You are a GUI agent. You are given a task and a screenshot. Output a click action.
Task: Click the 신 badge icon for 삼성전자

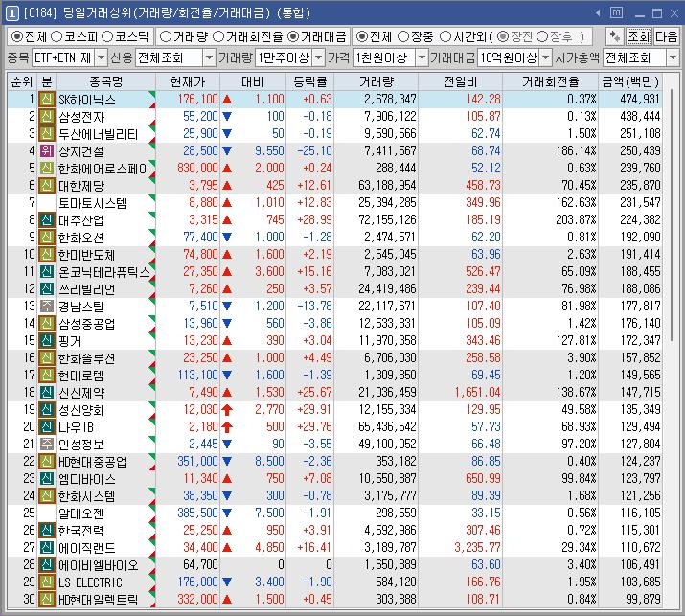coord(46,117)
